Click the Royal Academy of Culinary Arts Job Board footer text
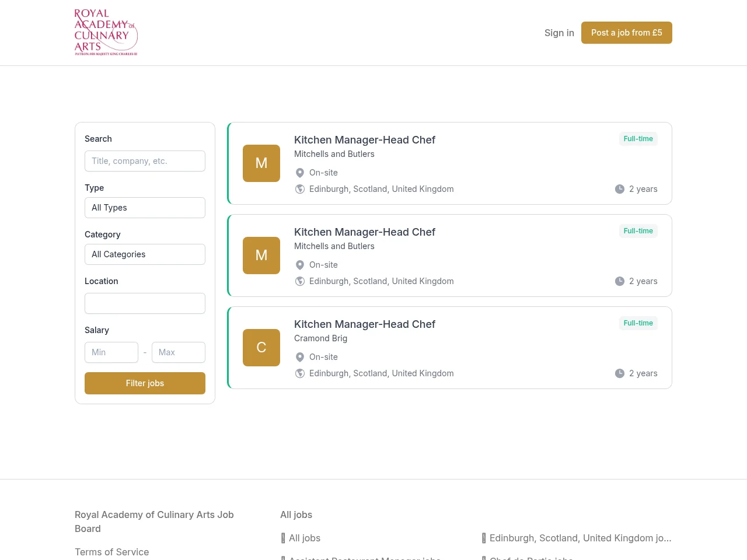Viewport: 747px width, 560px height. pos(154,521)
